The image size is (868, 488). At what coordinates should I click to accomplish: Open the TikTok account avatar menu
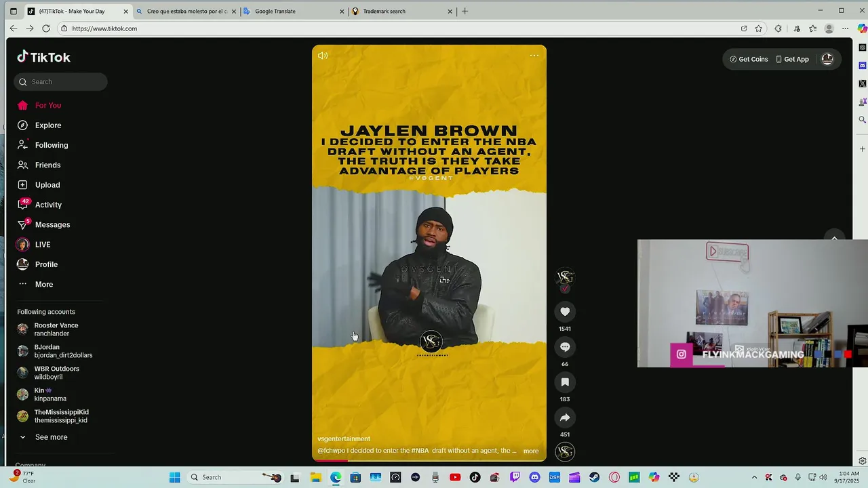click(x=827, y=59)
